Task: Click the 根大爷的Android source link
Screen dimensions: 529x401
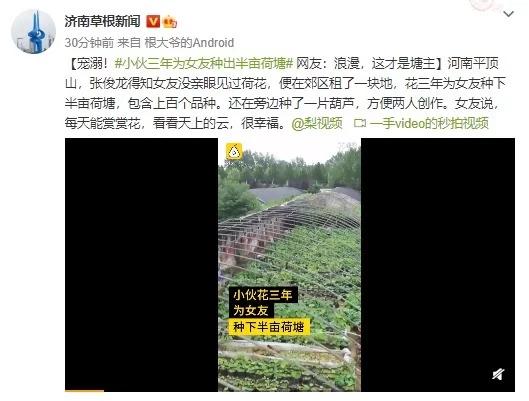Action: (x=189, y=43)
